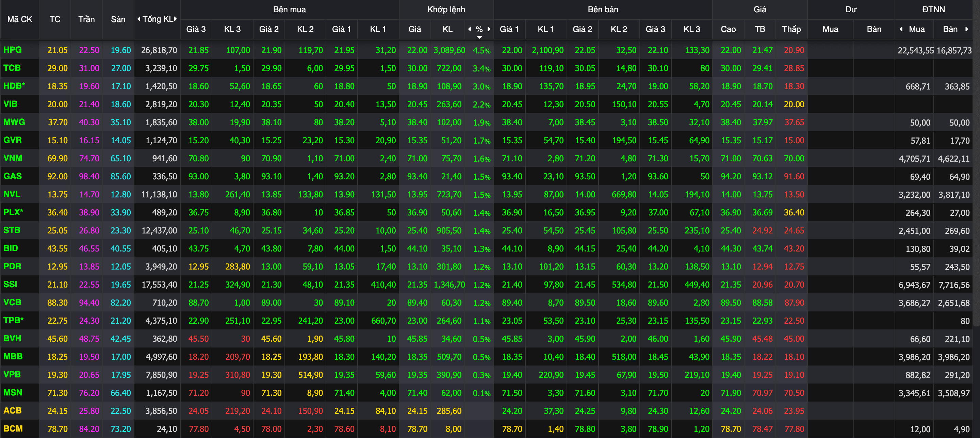
Task: Click the Dư Bán header
Action: (x=874, y=29)
